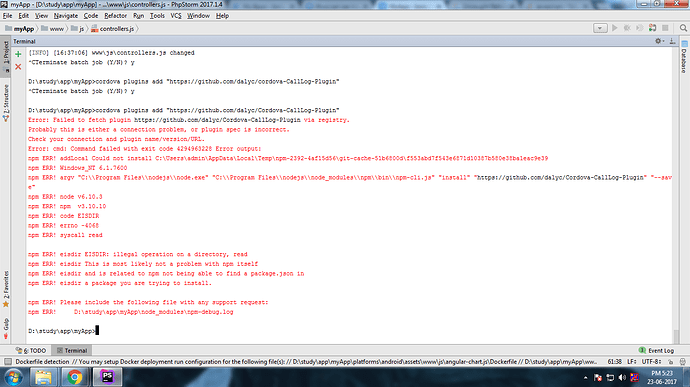This screenshot has width=690, height=387.
Task: Open the View menu
Action: click(x=41, y=16)
